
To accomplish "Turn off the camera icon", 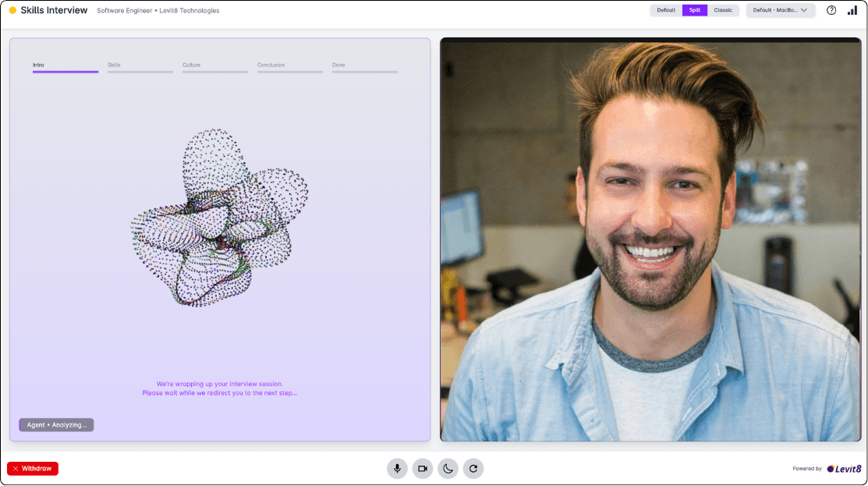I will tap(423, 468).
